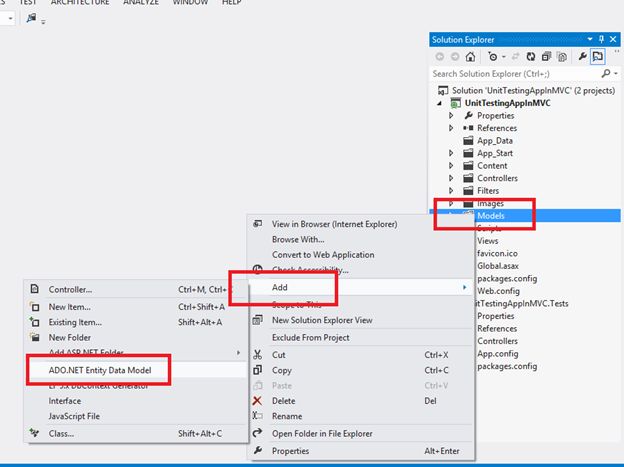Click the Back arrow in Solution Explorer
624x467 pixels.
coord(440,57)
